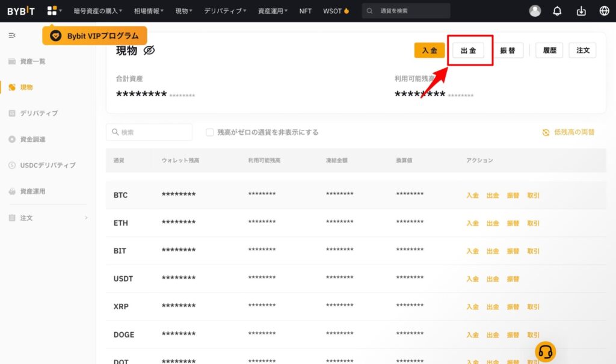The image size is (616, 364).
Task: Click the ウォレット残高 column header
Action: (x=180, y=161)
